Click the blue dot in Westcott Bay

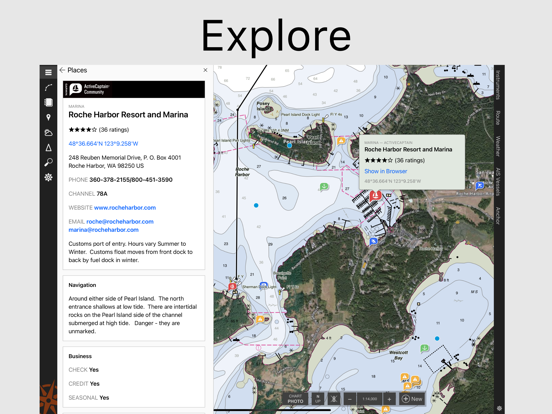437,338
